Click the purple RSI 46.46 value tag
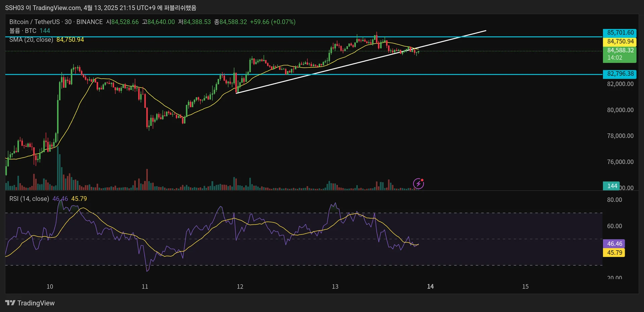The image size is (644, 312). [x=614, y=244]
